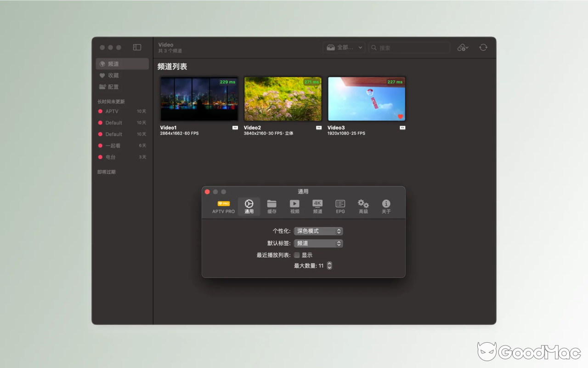Open the EPG settings pane

340,206
